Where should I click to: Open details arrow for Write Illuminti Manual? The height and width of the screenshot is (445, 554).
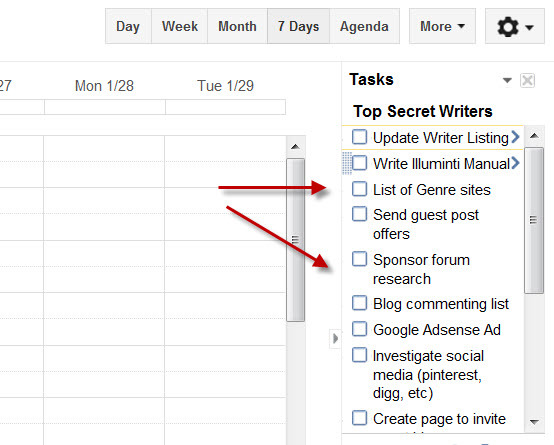[515, 163]
